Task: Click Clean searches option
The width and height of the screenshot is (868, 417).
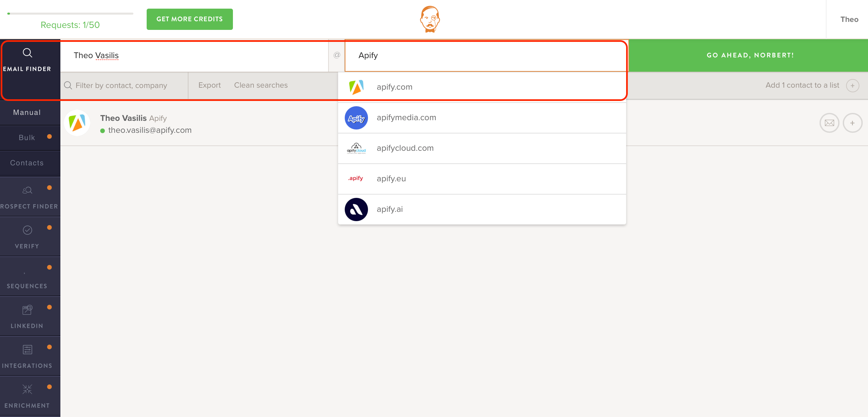Action: (x=260, y=85)
